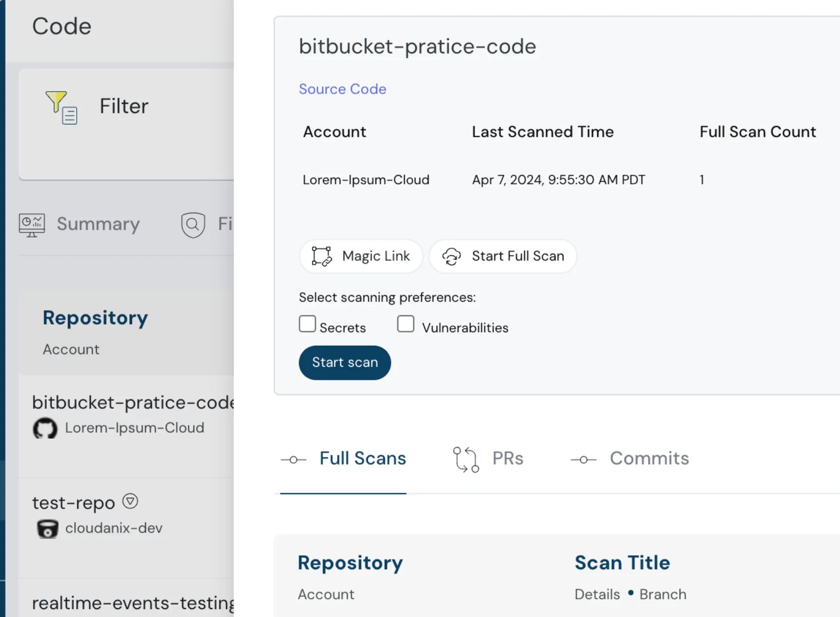Enable the Secrets scanning checkbox
This screenshot has width=840, height=617.
[307, 324]
